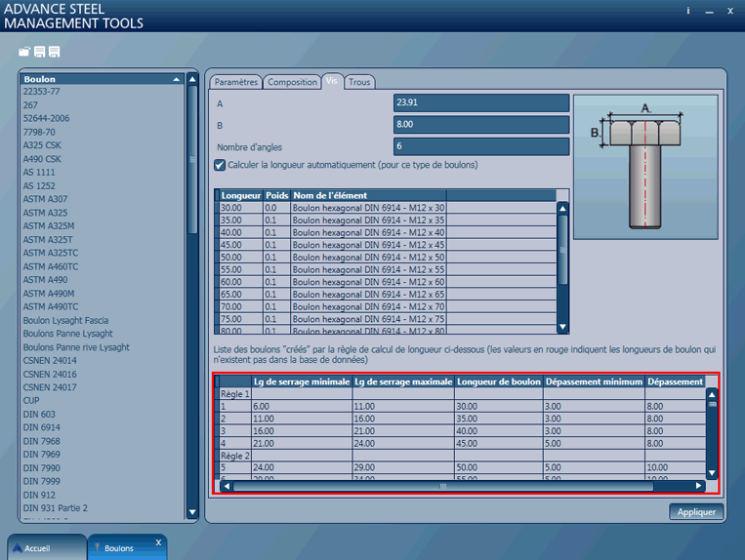This screenshot has width=745, height=560.
Task: Click the 'Lg de serrage maximale' column header
Action: 403,382
